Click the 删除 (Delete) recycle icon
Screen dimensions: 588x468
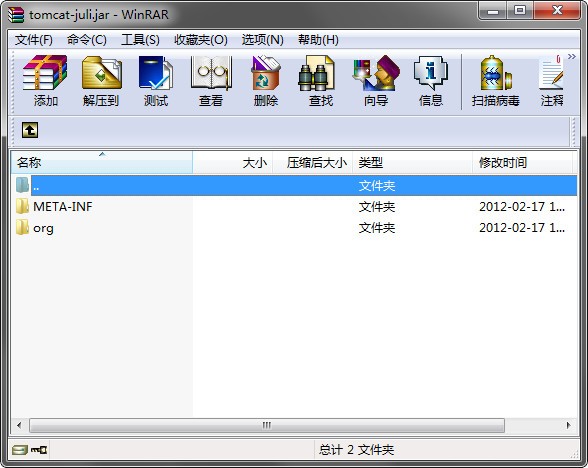pyautogui.click(x=266, y=81)
